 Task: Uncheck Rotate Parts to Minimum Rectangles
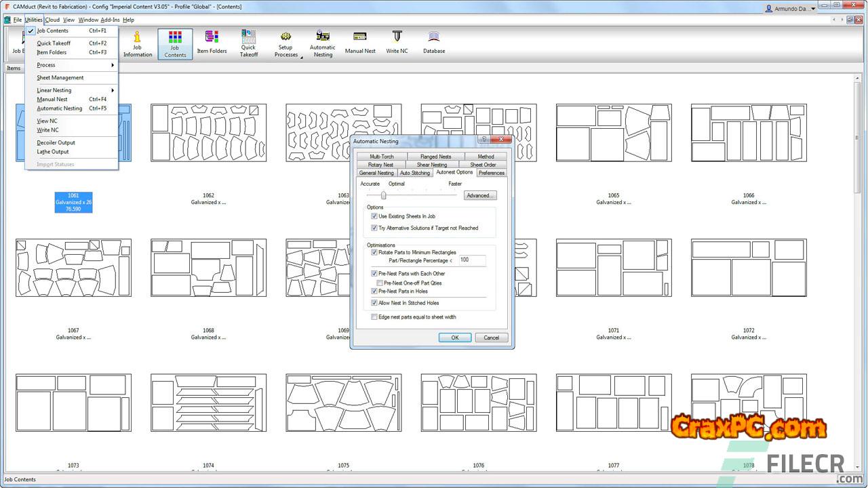point(374,252)
